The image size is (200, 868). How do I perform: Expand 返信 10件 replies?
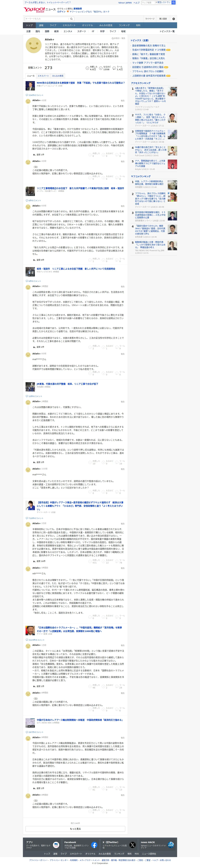(39, 561)
